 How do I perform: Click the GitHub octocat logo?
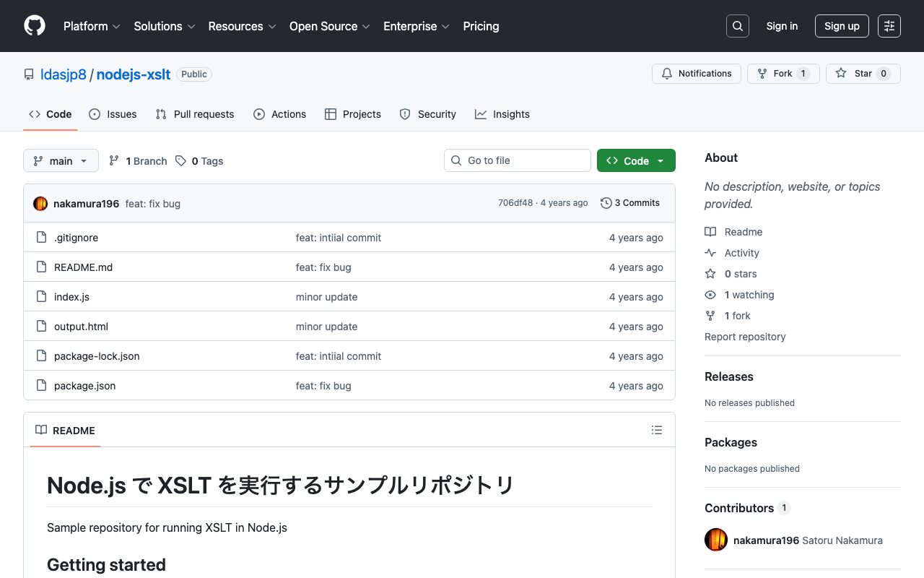pos(34,26)
